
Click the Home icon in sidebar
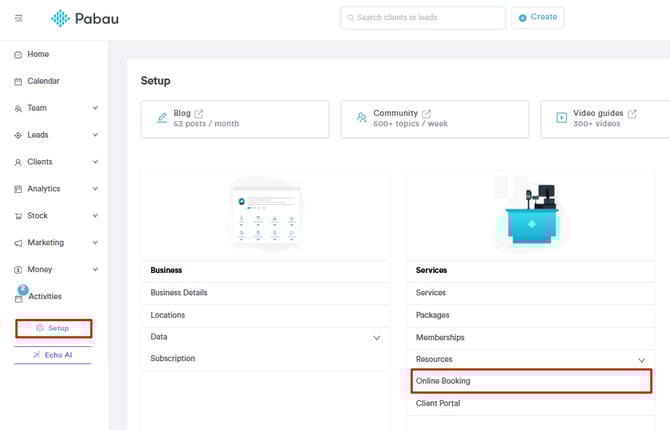[x=18, y=55]
